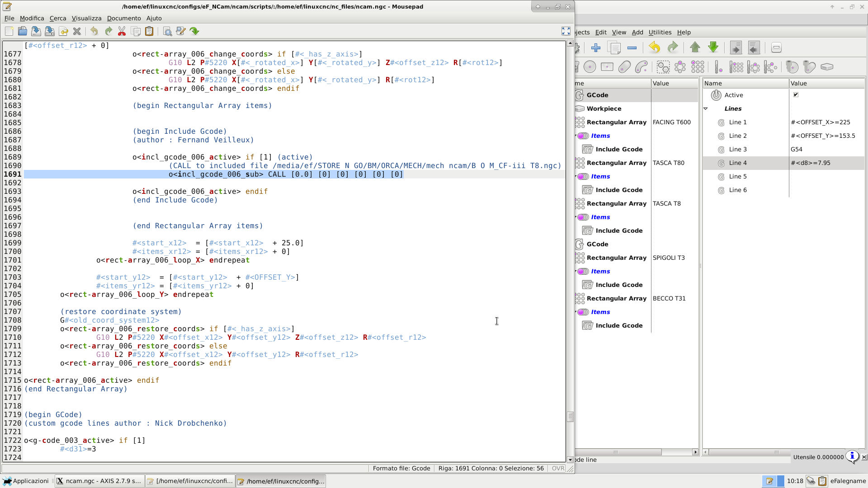
Task: Click eFalegname user label on panel
Action: click(x=848, y=481)
